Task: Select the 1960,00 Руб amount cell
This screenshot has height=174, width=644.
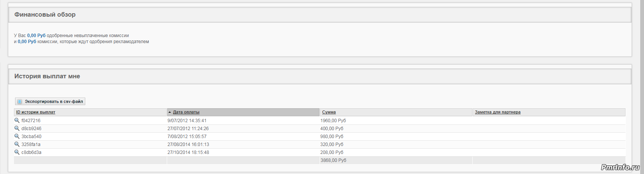Action: (333, 121)
